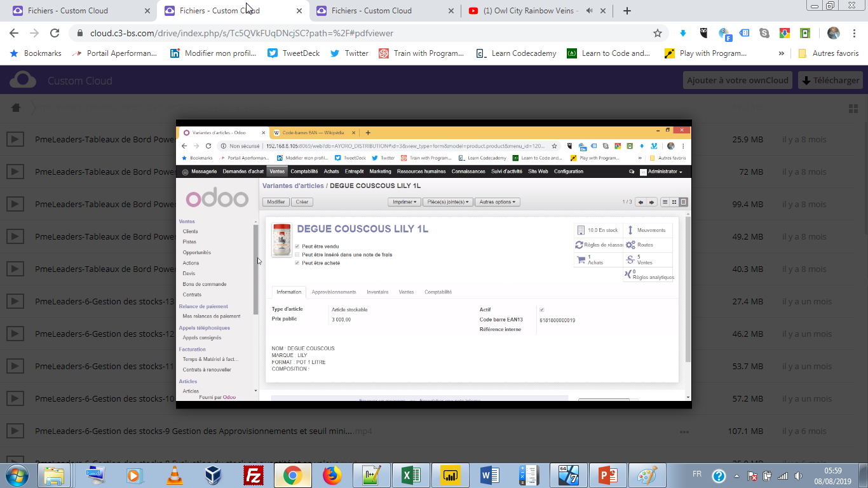The image size is (868, 488).
Task: Click the taskbar volume speaker icon
Action: click(799, 476)
